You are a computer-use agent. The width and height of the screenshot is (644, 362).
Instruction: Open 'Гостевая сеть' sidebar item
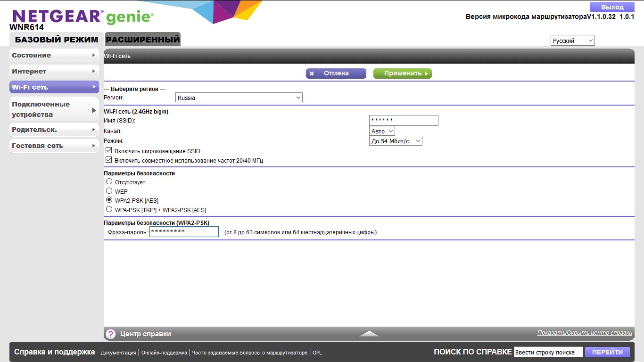pyautogui.click(x=54, y=146)
